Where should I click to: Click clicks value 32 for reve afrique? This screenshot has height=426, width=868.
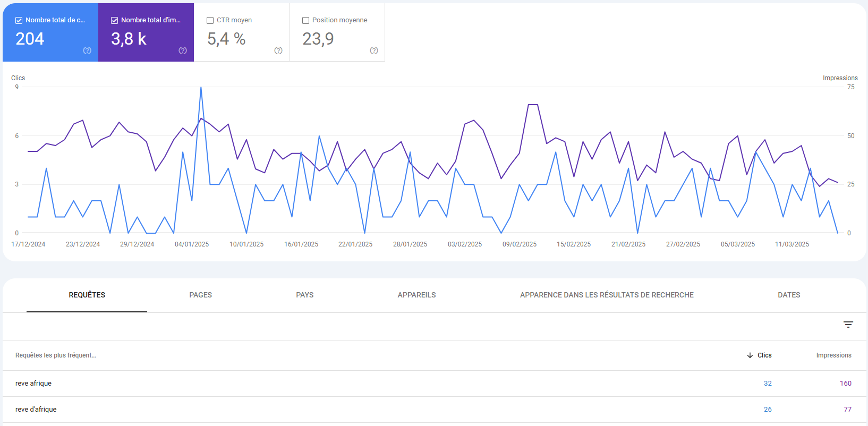pyautogui.click(x=768, y=384)
